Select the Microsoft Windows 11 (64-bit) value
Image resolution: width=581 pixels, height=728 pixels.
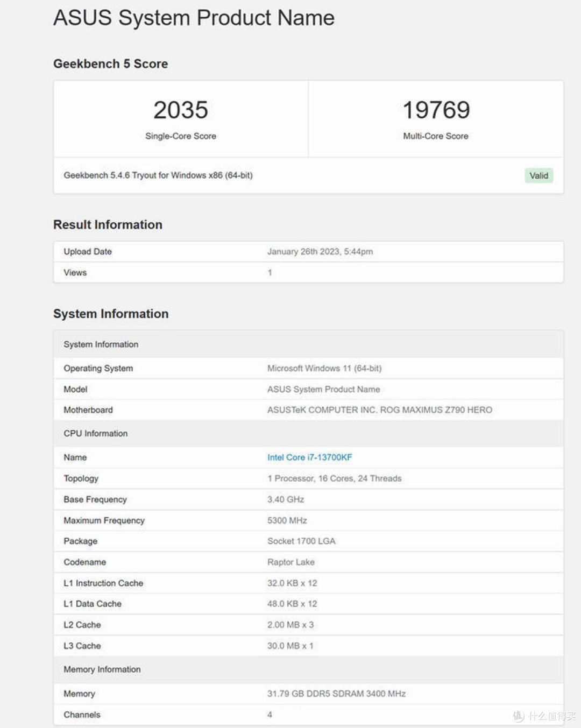(324, 369)
